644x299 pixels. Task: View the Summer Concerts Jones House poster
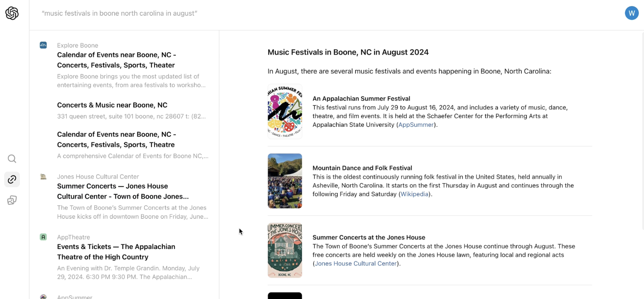(285, 250)
